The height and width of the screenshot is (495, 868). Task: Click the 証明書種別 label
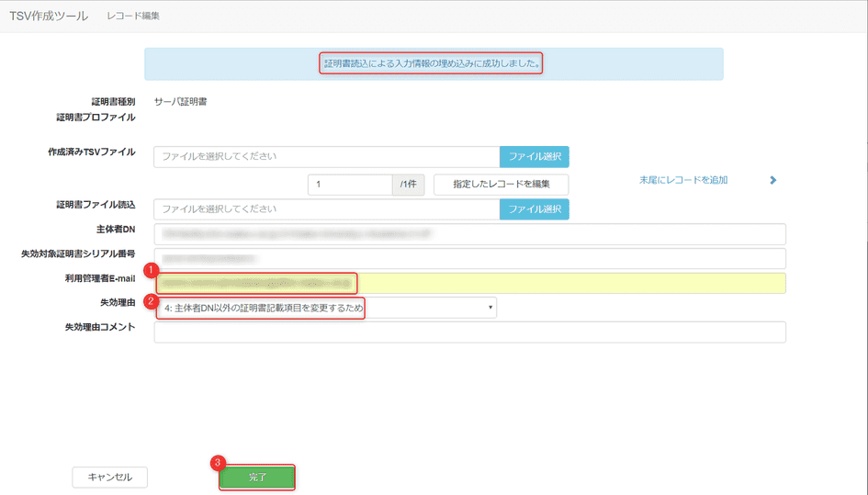[114, 102]
